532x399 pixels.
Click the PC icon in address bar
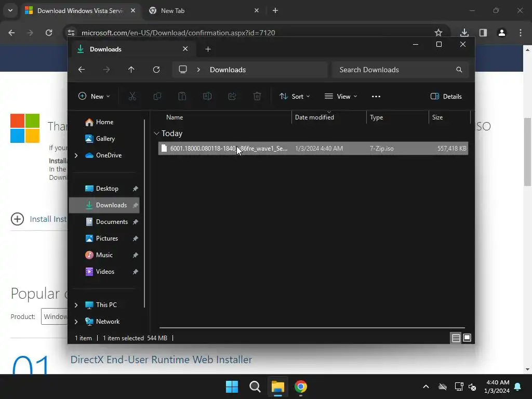click(183, 70)
